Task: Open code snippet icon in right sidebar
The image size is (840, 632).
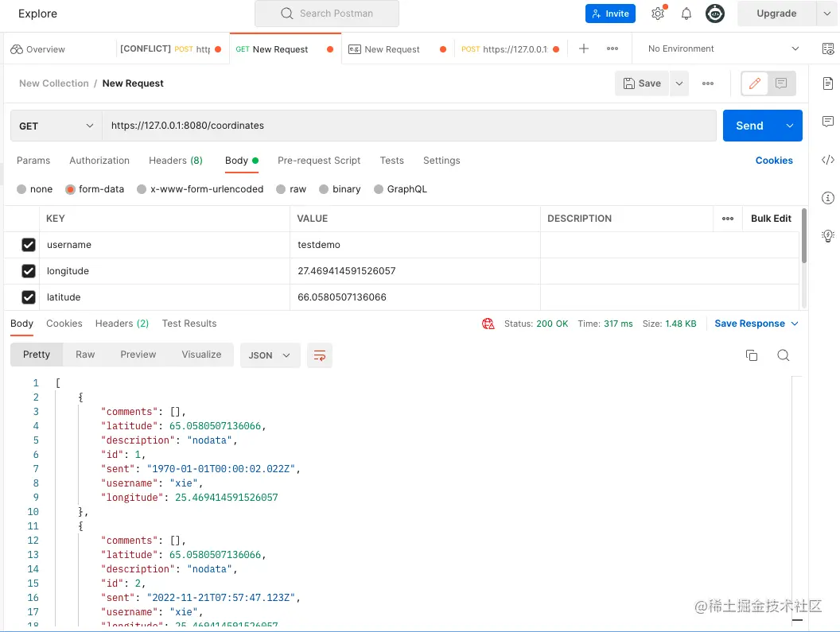Action: (828, 160)
